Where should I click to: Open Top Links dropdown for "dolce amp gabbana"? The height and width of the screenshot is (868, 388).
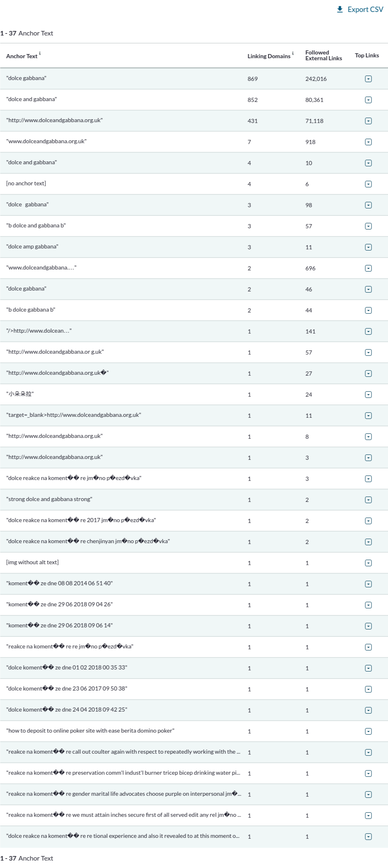pyautogui.click(x=368, y=247)
